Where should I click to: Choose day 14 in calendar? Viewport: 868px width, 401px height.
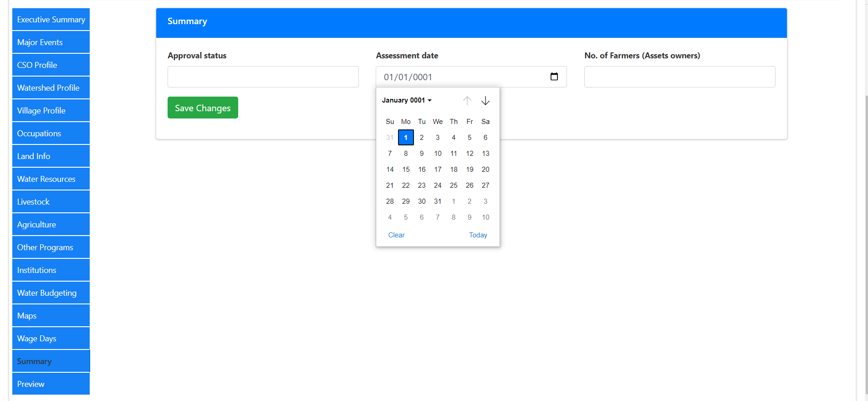point(390,169)
